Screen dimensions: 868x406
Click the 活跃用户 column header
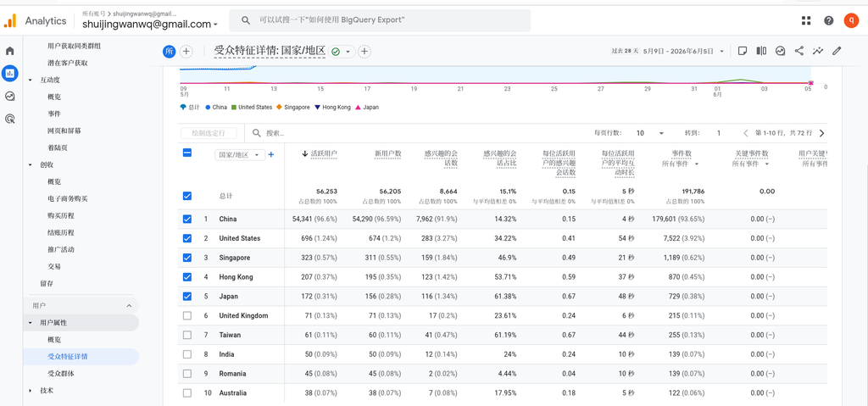click(x=320, y=153)
